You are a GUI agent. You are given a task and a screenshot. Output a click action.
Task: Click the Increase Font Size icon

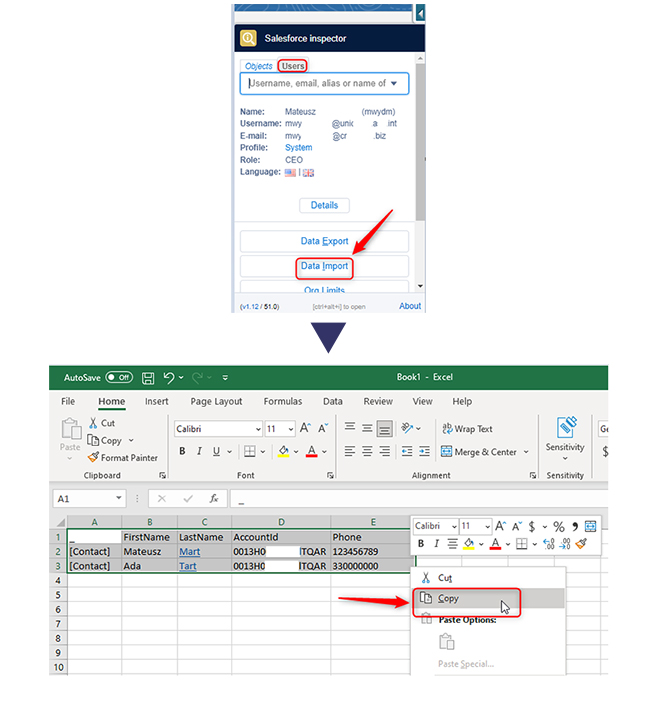point(306,428)
